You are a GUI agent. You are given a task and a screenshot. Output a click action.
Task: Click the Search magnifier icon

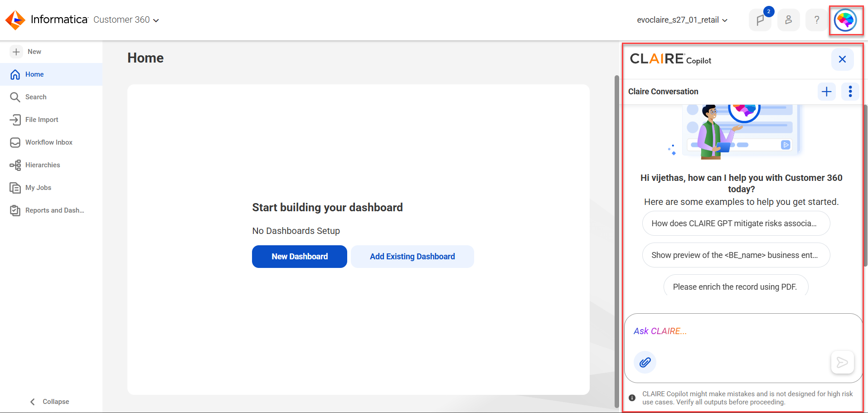tap(15, 97)
